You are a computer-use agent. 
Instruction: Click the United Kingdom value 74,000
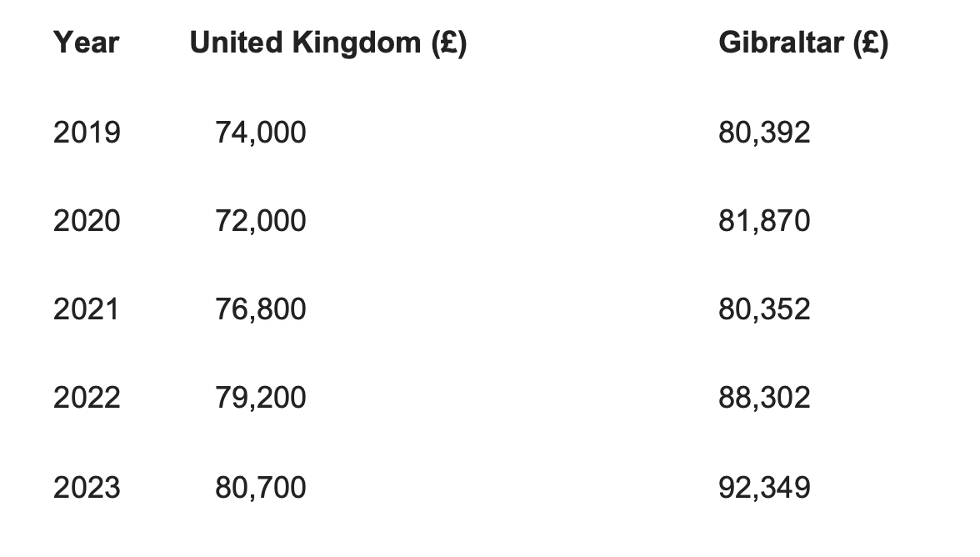point(261,133)
